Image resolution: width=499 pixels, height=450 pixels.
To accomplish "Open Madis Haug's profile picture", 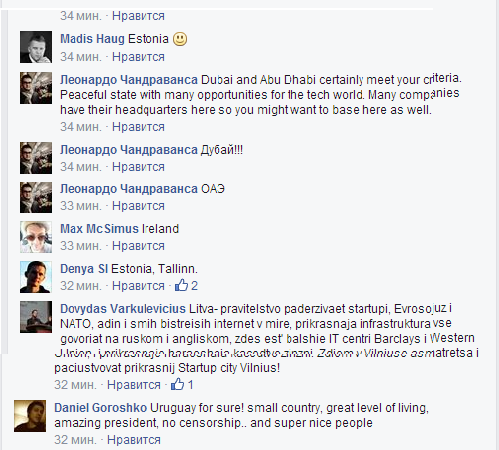I will pos(36,47).
